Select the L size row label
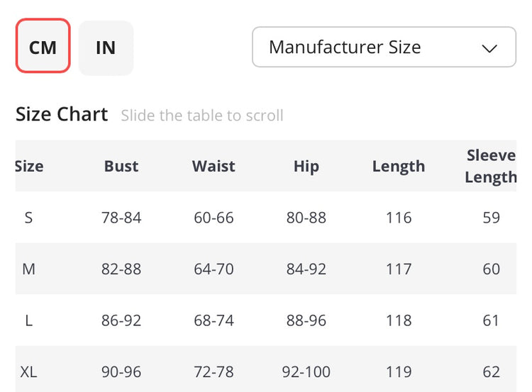This screenshot has width=532, height=392. [28, 320]
